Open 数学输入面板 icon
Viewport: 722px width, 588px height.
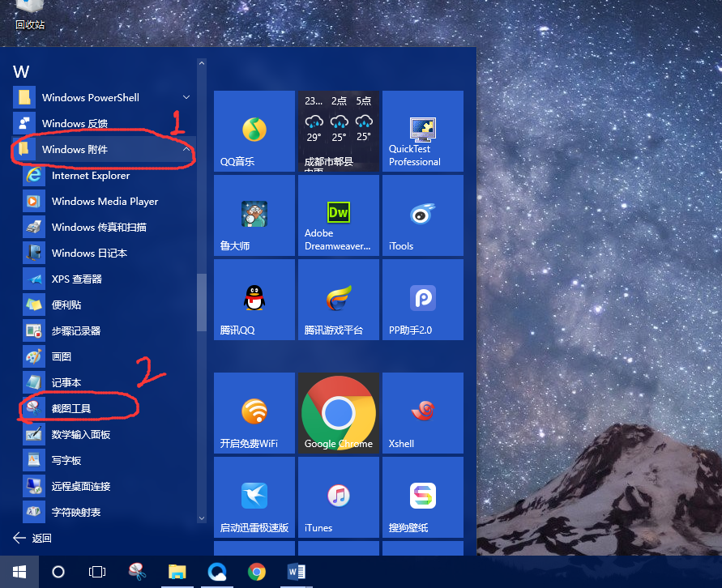[34, 434]
